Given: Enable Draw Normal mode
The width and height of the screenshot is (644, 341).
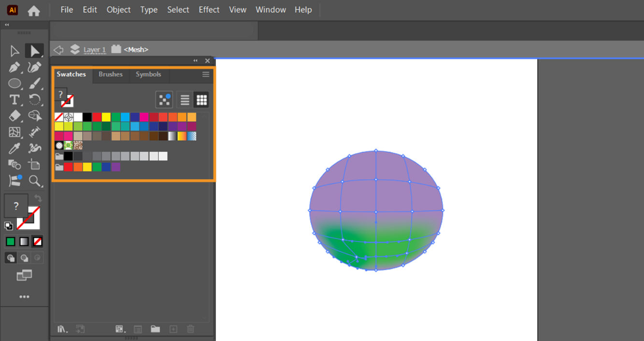Looking at the screenshot, I should (x=11, y=258).
